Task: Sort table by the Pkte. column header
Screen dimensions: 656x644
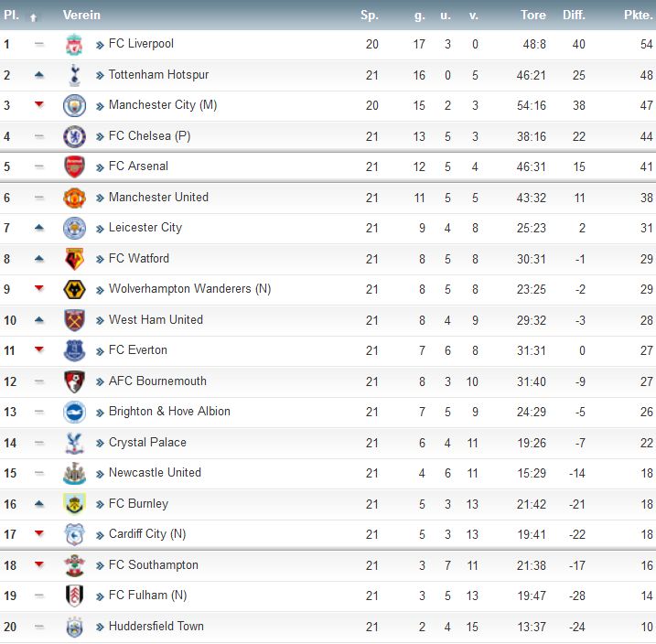Action: [639, 15]
